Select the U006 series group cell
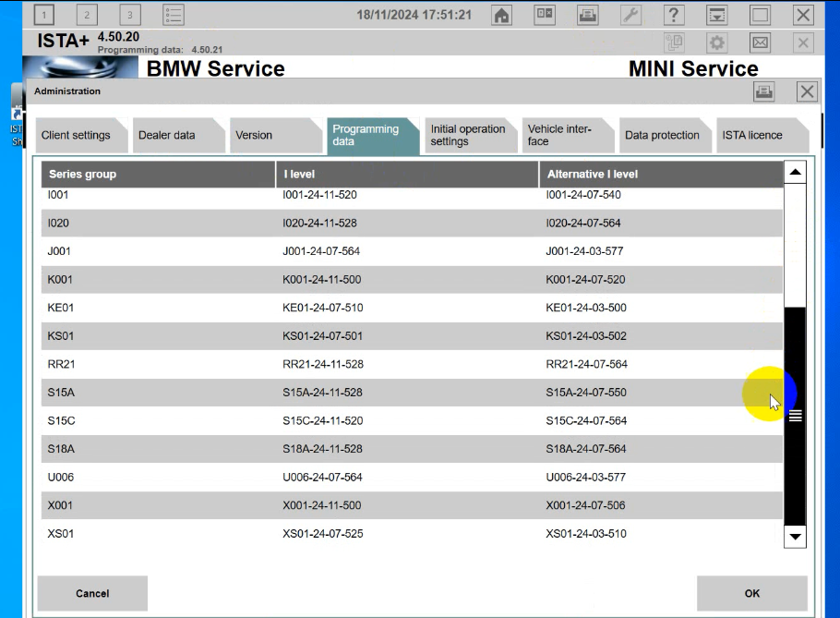Viewport: 840px width, 618px height. click(x=61, y=477)
